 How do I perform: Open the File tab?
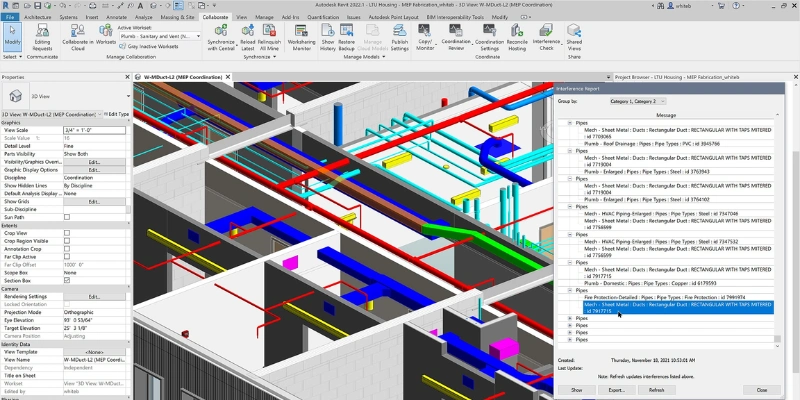click(10, 17)
